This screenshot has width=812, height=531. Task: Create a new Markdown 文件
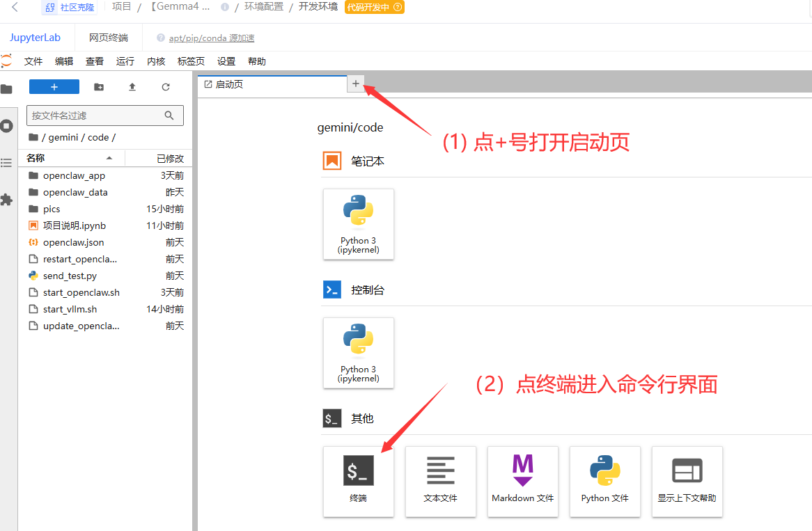(523, 482)
